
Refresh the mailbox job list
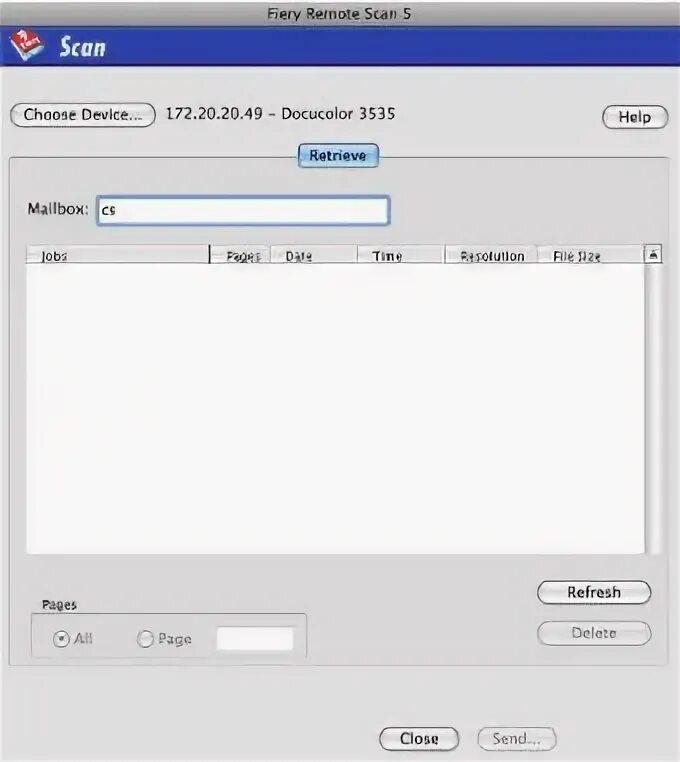point(594,592)
